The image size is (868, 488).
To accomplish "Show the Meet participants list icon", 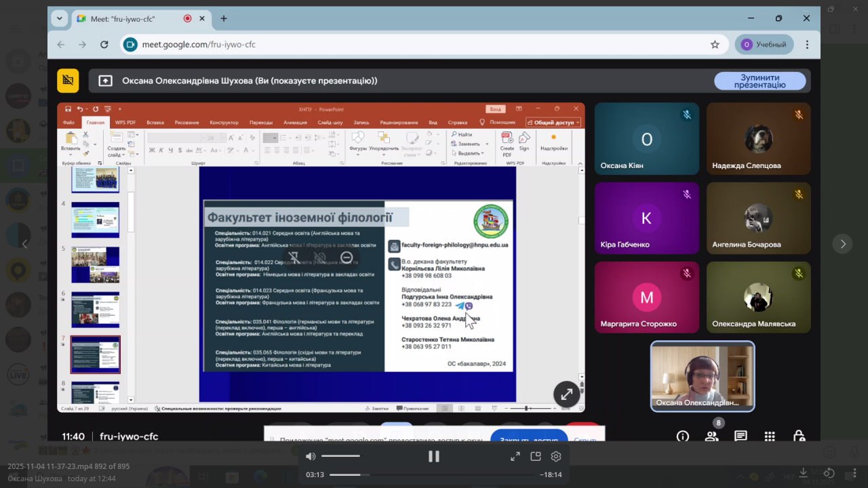I will click(x=711, y=436).
